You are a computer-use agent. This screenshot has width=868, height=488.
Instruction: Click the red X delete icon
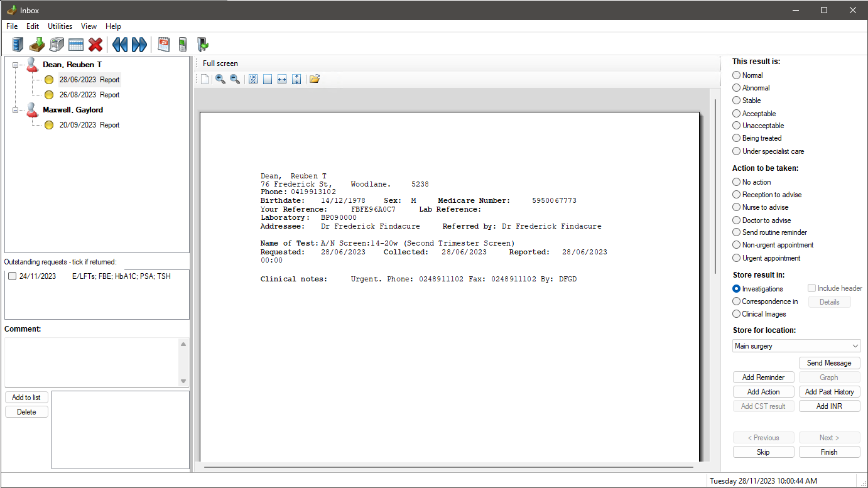coord(95,45)
